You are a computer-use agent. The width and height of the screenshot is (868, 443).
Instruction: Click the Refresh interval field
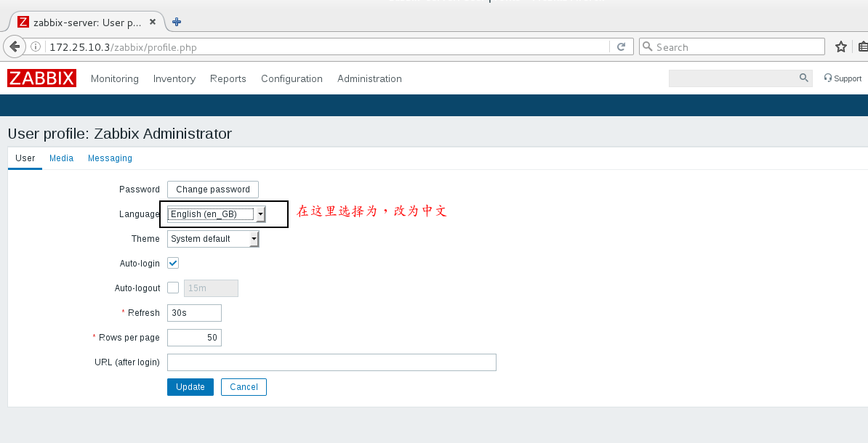194,312
